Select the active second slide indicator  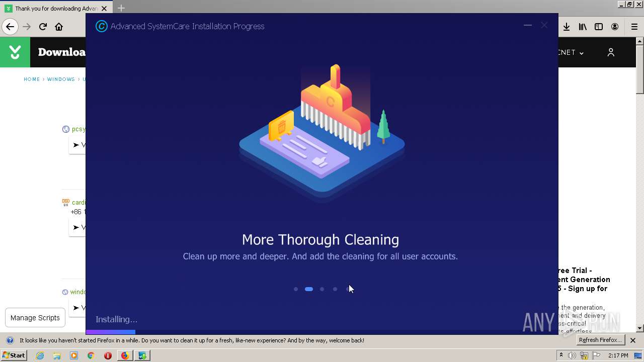tap(309, 289)
